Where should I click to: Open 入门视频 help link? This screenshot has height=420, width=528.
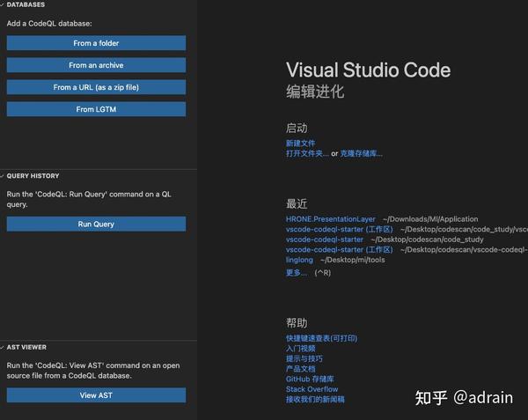(300, 349)
